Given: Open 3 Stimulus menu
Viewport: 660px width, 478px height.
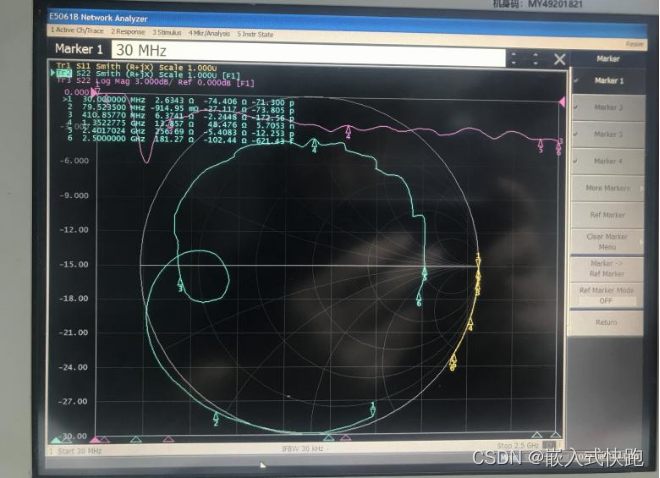Looking at the screenshot, I should 167,32.
